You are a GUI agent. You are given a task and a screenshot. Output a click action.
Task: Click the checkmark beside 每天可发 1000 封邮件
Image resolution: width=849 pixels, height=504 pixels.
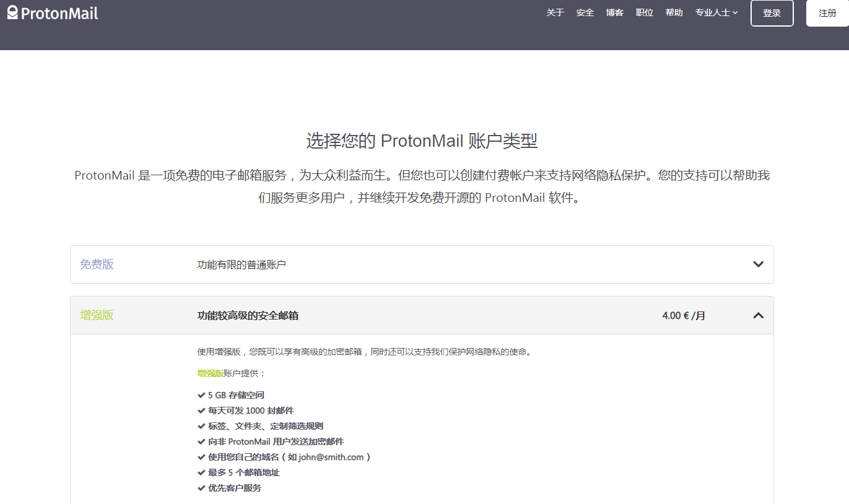pos(201,411)
